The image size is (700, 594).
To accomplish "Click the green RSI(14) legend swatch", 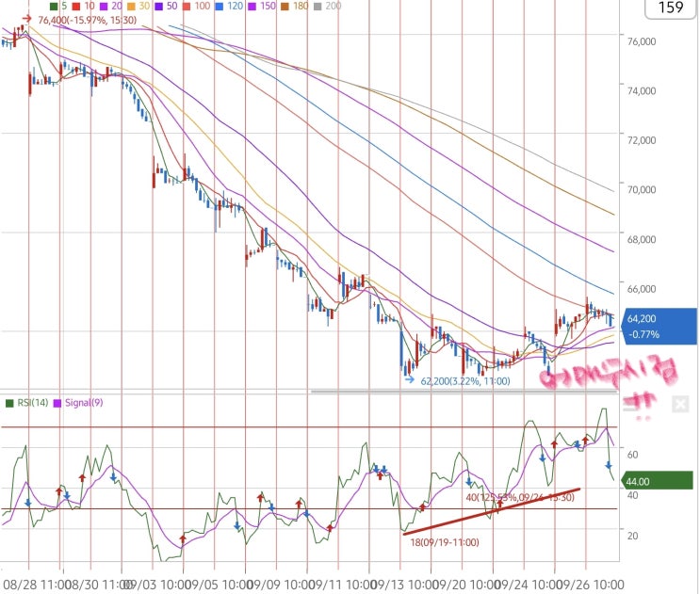I will coord(9,403).
